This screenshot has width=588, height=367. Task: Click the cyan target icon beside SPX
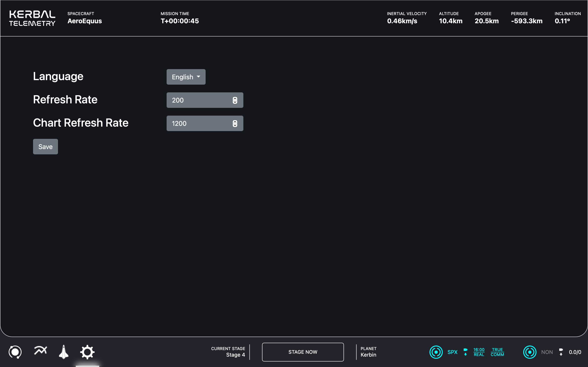tap(436, 352)
